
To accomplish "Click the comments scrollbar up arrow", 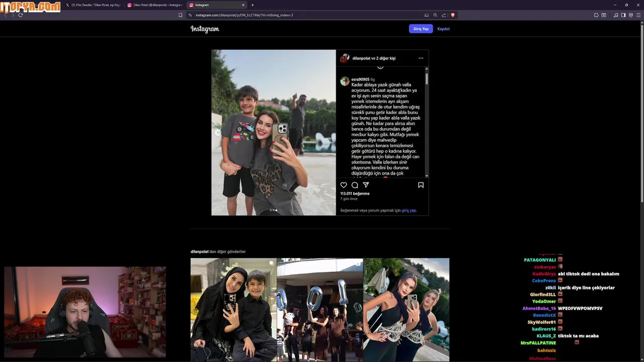I will [x=427, y=69].
